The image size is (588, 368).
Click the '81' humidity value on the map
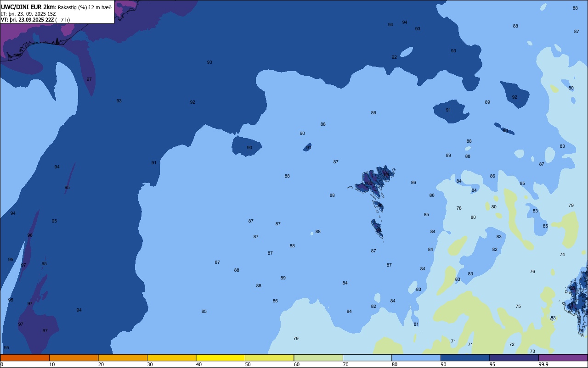[416, 324]
